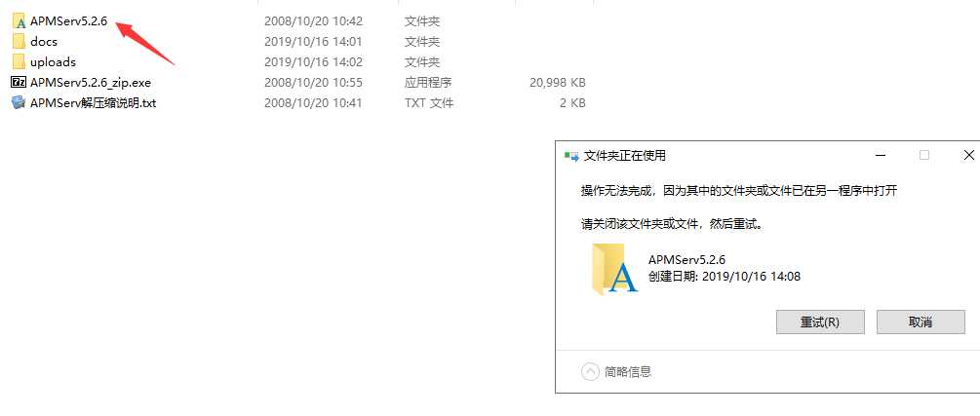Click type 应用程序 cell
This screenshot has height=416, width=980.
428,83
